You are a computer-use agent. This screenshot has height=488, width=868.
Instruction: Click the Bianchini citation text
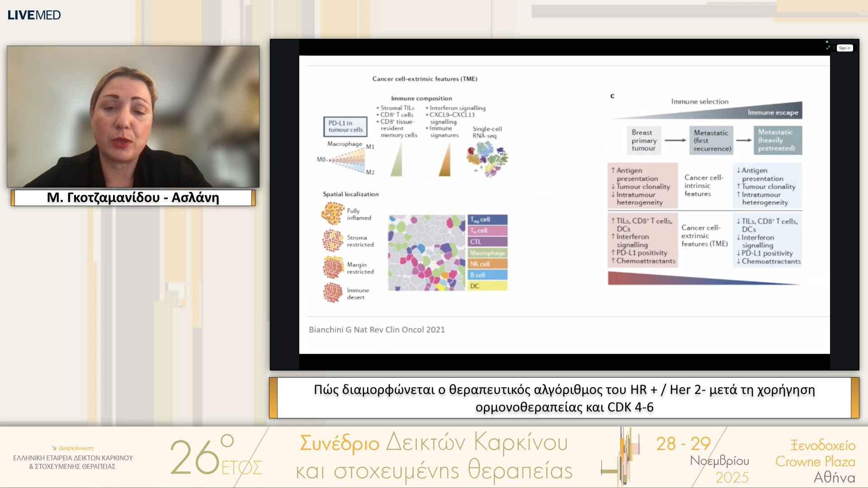coord(378,330)
